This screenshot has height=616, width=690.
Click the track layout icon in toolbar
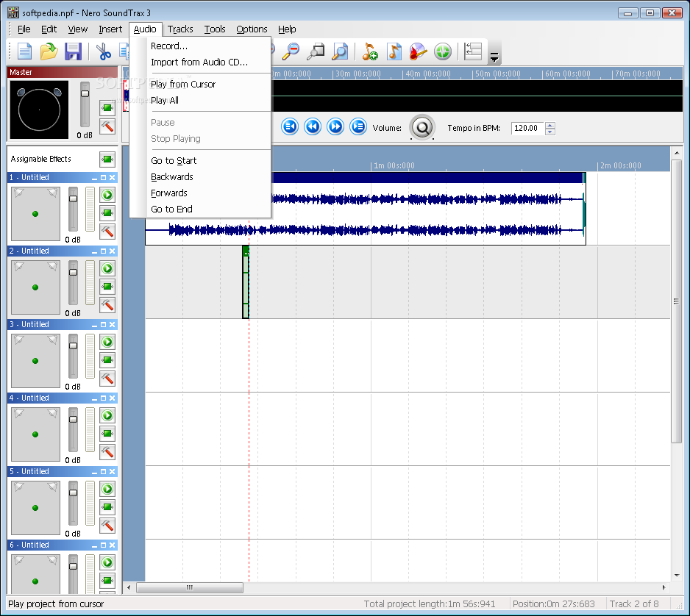[473, 51]
